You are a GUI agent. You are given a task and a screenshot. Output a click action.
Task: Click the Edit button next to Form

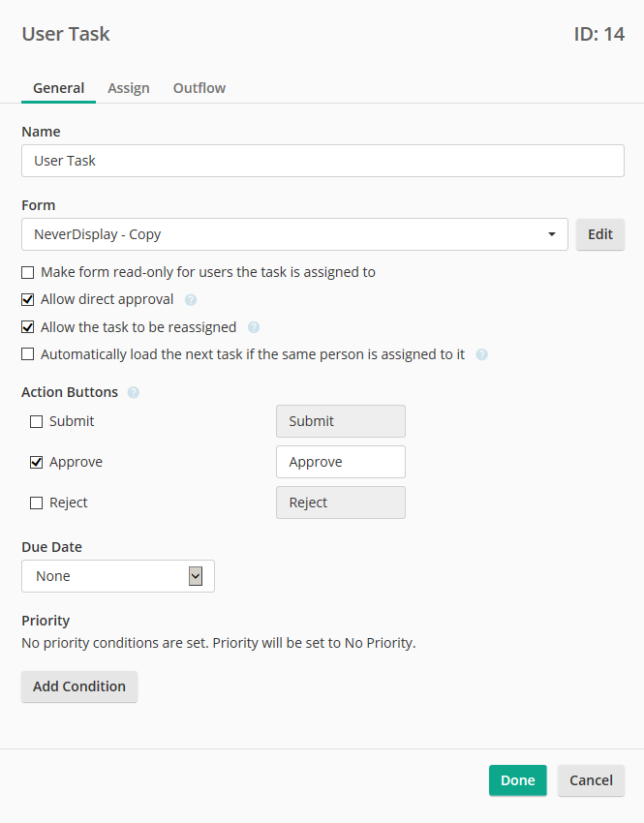coord(600,234)
